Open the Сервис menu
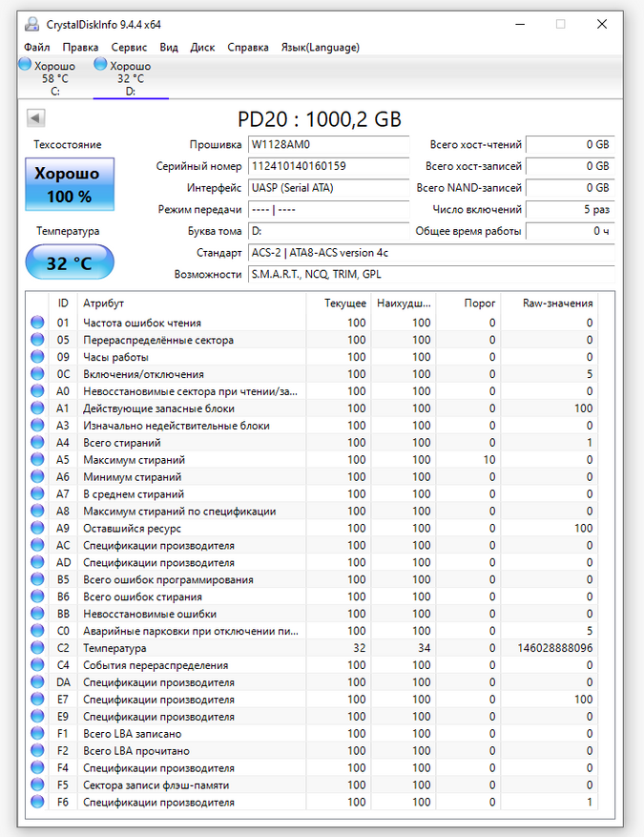This screenshot has height=837, width=644. pos(129,47)
